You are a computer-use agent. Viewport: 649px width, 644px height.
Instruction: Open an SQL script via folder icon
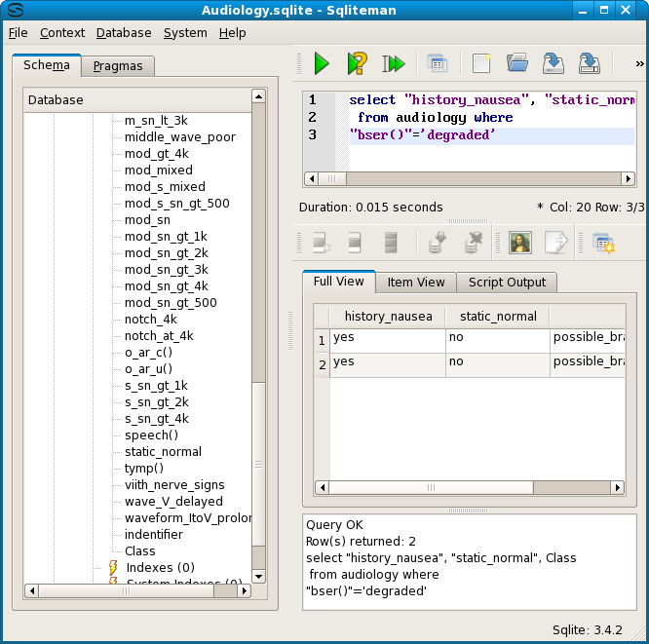[516, 63]
